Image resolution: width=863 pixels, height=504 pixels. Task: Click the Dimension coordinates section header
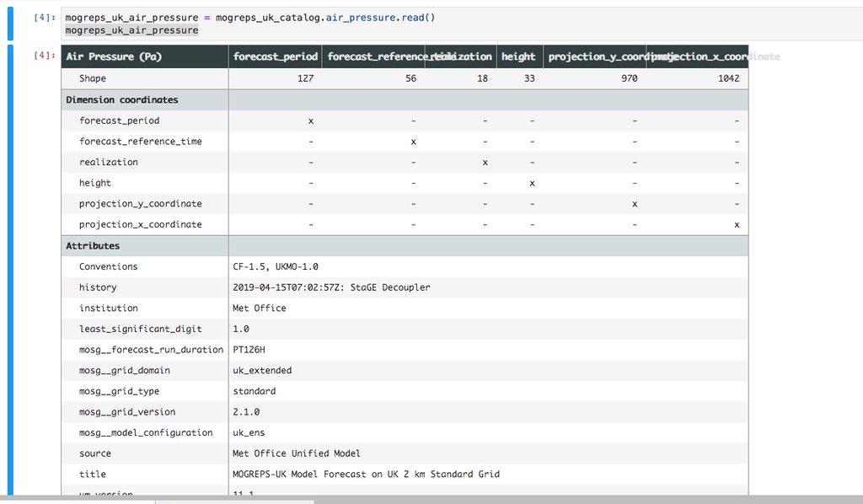pos(122,99)
